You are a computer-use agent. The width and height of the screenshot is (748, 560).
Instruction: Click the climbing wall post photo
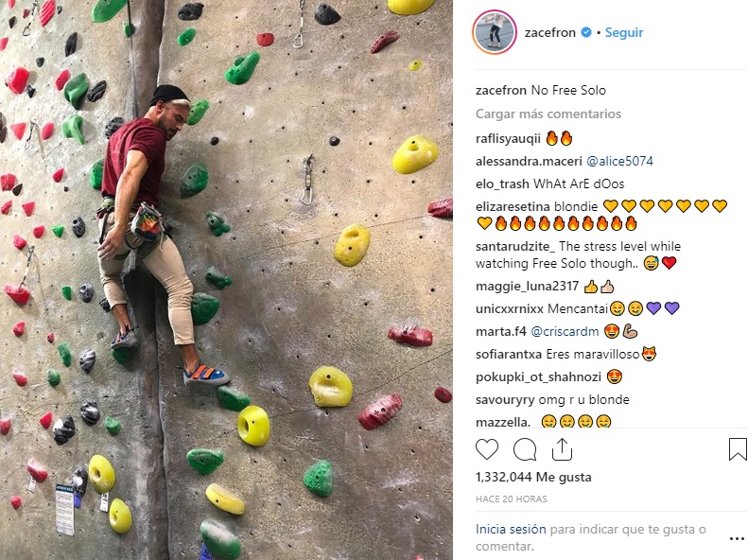(226, 280)
